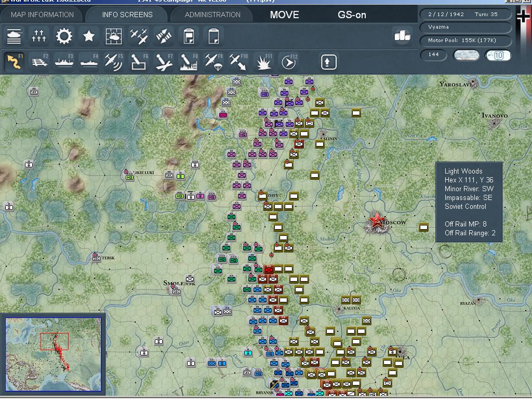Select F6 bomb unit mode

[x=139, y=62]
